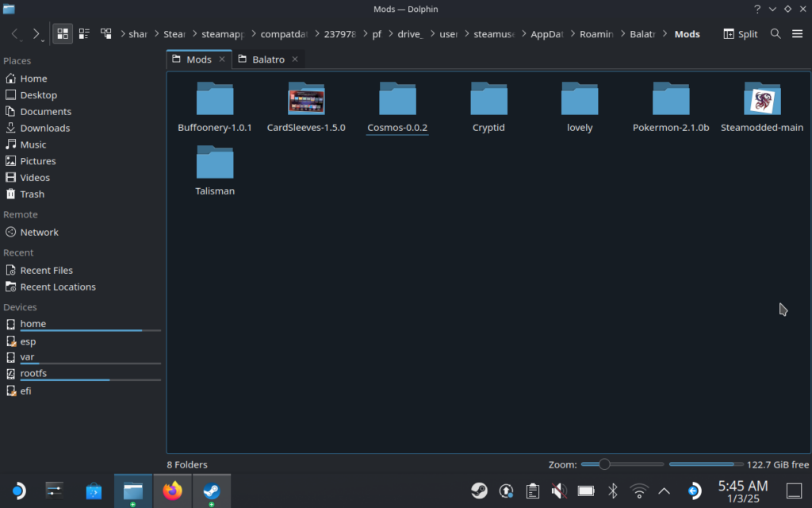812x508 pixels.
Task: Navigate to Roaming via the breadcrumb
Action: point(596,33)
